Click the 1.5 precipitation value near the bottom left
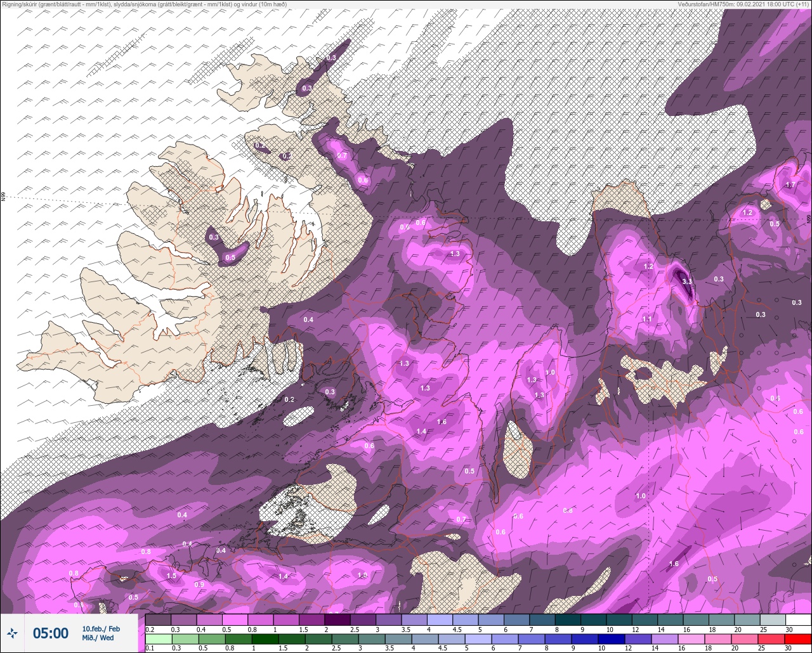The image size is (812, 653). 171,576
